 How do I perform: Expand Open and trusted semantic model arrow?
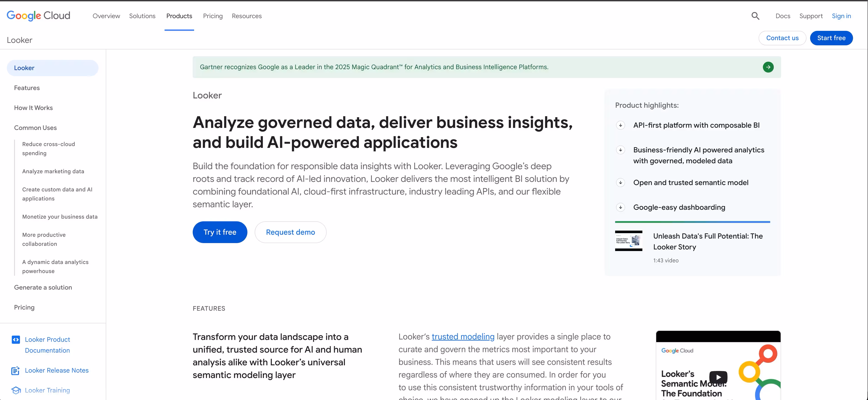620,183
